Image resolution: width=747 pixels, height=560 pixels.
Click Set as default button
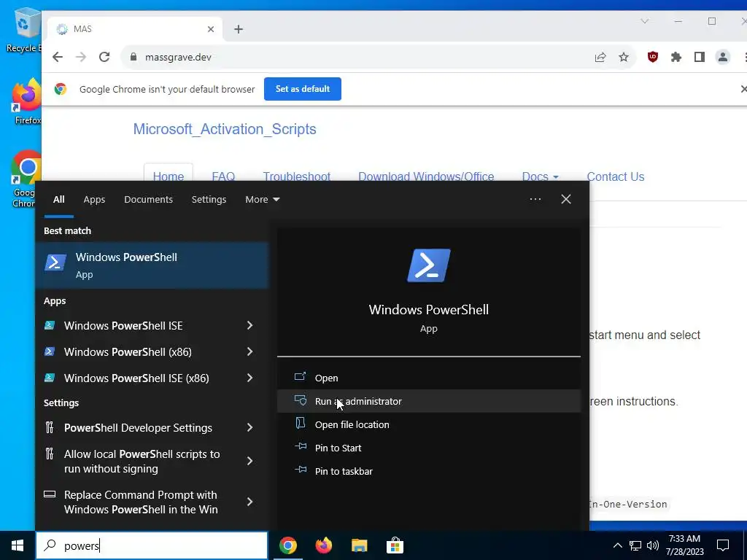point(303,89)
